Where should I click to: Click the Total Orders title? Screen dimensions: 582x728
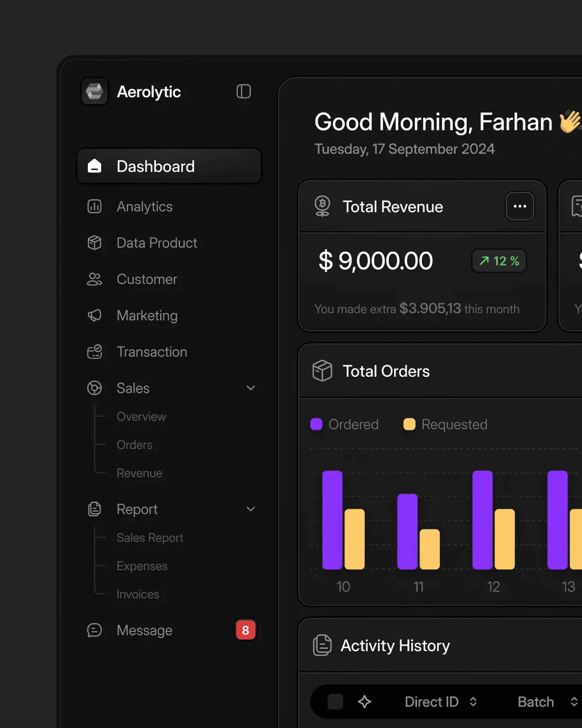coord(386,371)
